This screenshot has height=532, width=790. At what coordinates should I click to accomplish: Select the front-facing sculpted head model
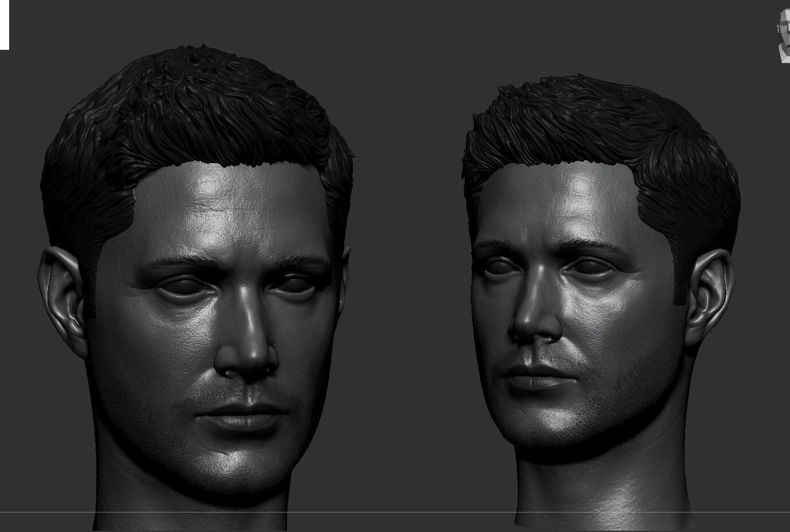pos(196,289)
